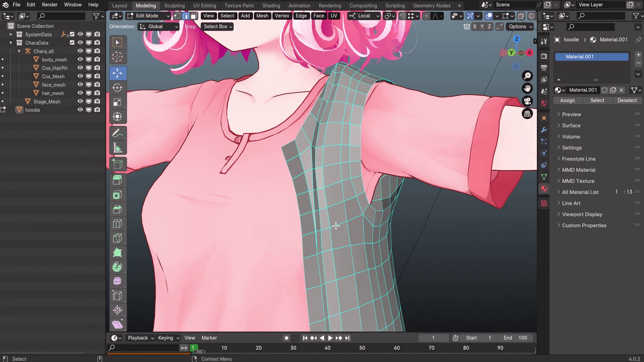Open the Mesh menu
The height and width of the screenshot is (362, 644).
[262, 16]
